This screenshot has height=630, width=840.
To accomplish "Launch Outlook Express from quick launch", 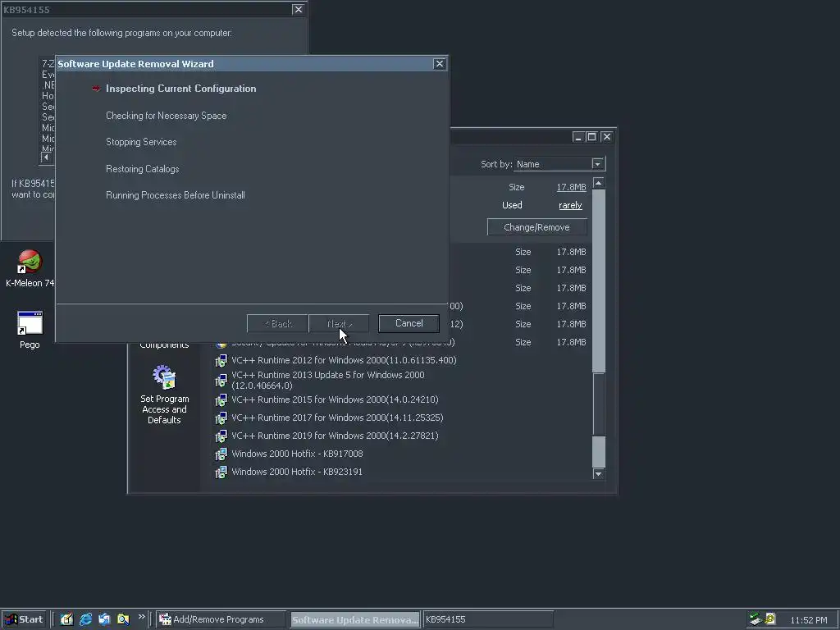I will 104,619.
